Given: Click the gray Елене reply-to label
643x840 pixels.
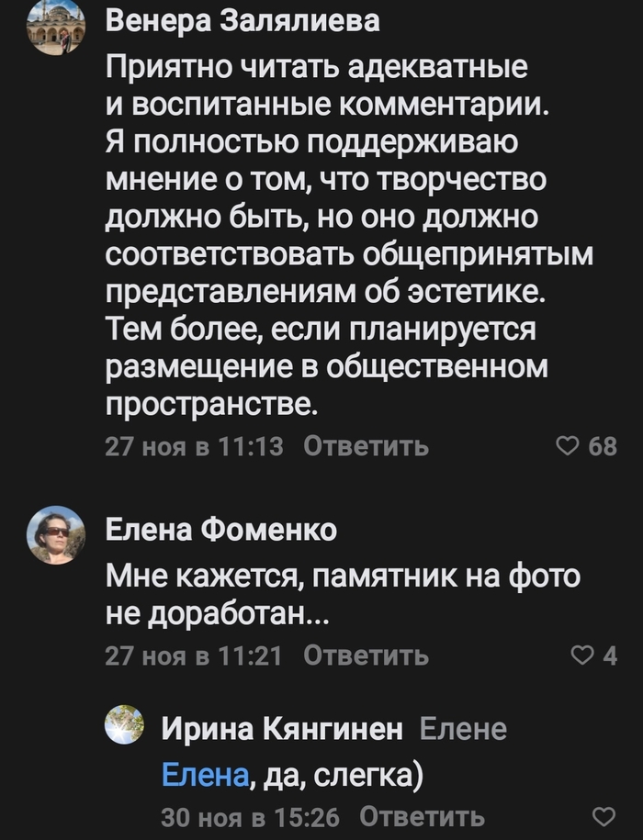Looking at the screenshot, I should pos(463,729).
